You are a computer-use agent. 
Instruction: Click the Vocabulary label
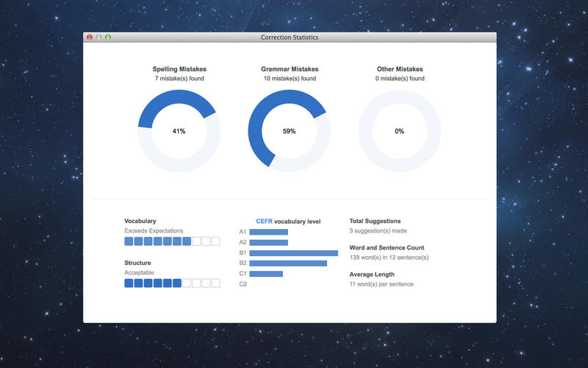click(x=140, y=221)
